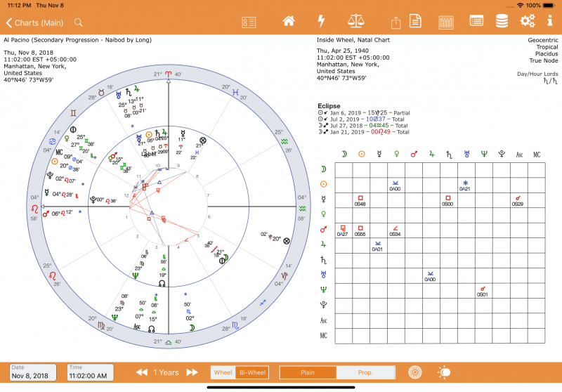
Task: Open the chart details card icon
Action: click(249, 22)
